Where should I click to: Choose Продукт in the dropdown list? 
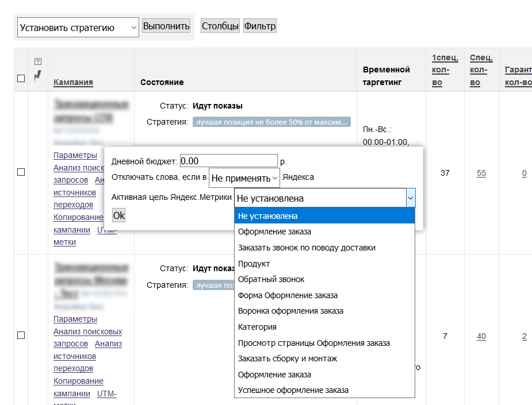(254, 264)
